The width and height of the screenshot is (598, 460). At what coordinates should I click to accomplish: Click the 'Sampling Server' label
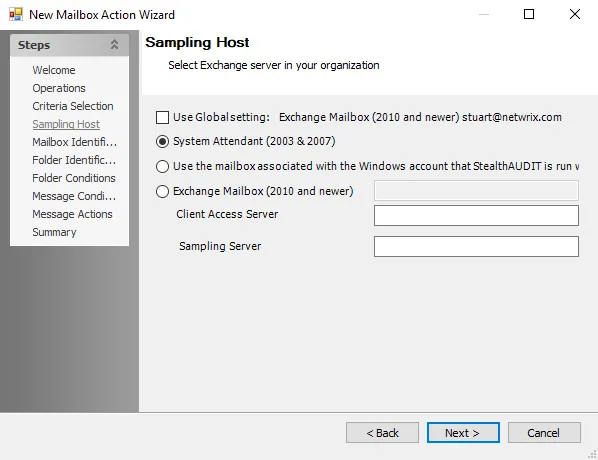(220, 246)
